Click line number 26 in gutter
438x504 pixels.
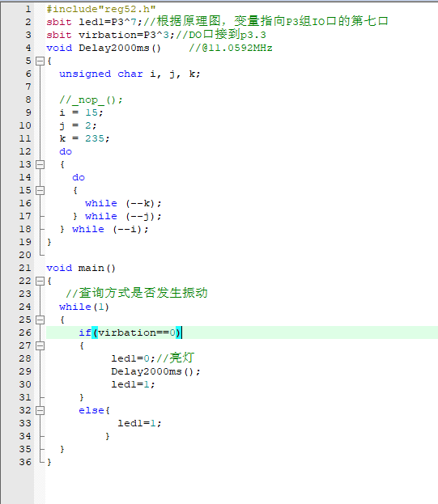point(25,332)
